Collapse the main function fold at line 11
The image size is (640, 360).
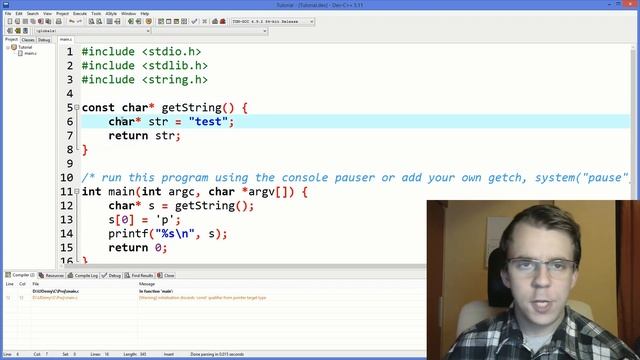pos(77,191)
